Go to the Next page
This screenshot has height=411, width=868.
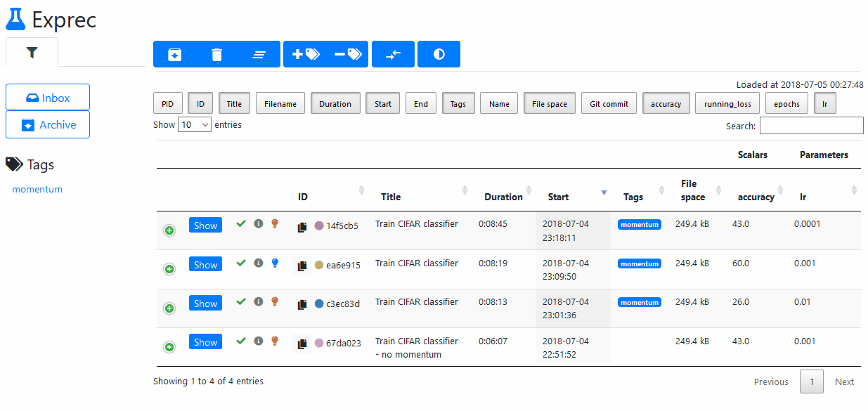point(844,381)
